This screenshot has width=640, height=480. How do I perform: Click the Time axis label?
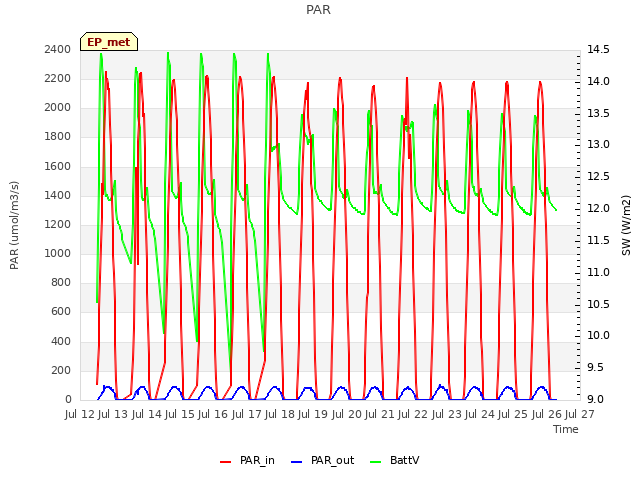pos(566,429)
